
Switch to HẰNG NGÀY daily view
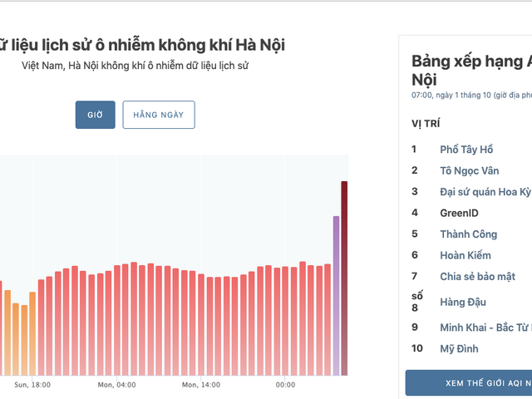tap(158, 115)
